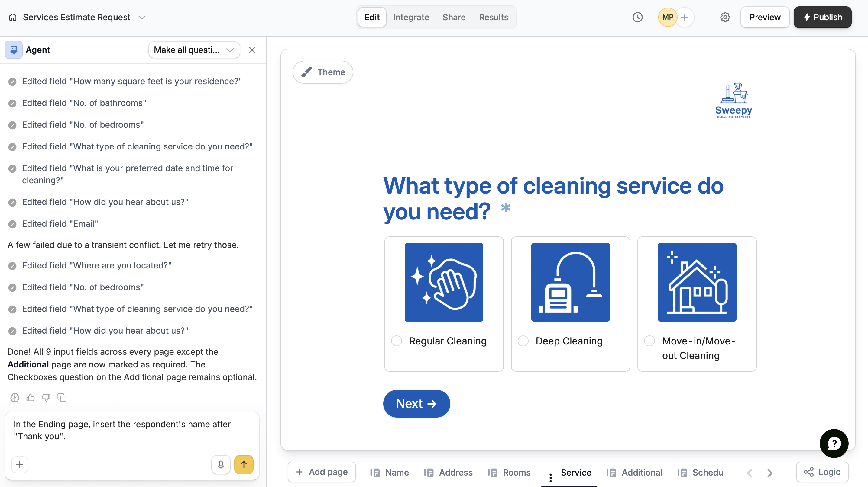Click 'Edited field "Email"' log entry
Image resolution: width=868 pixels, height=487 pixels.
pyautogui.click(x=60, y=224)
